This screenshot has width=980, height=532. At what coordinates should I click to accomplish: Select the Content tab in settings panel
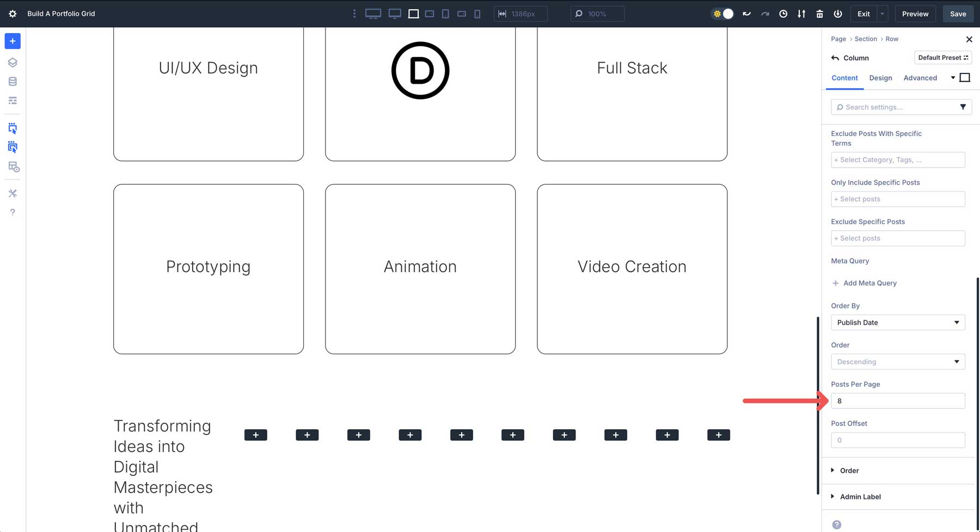coord(844,78)
